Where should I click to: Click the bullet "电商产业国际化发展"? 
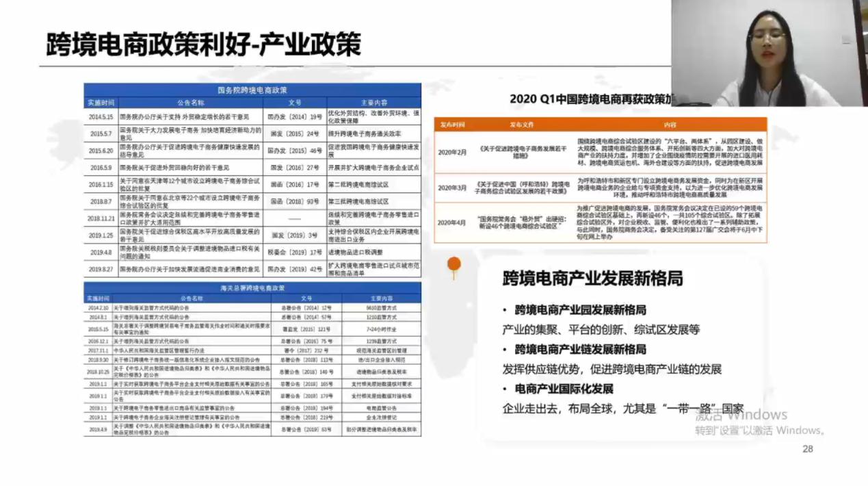click(x=564, y=389)
